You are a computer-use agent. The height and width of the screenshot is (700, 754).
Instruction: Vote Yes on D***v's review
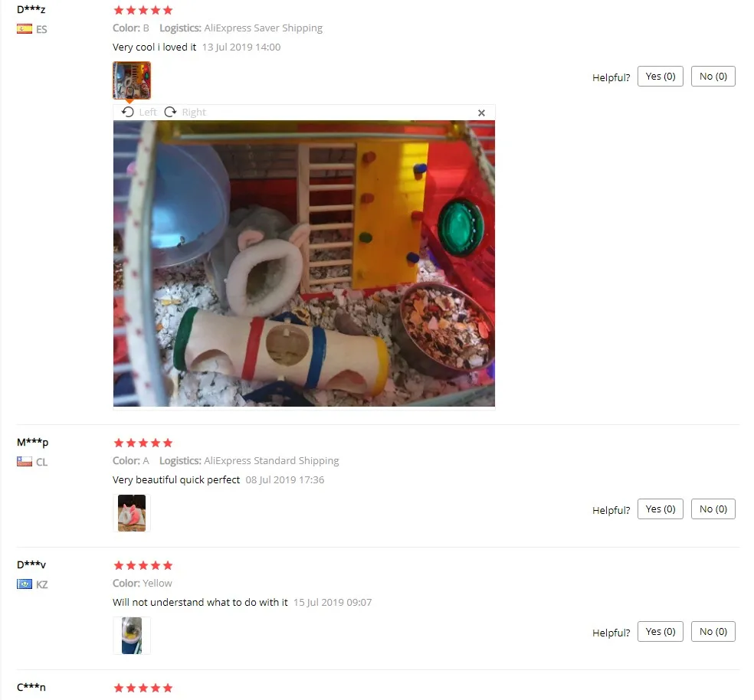[661, 632]
